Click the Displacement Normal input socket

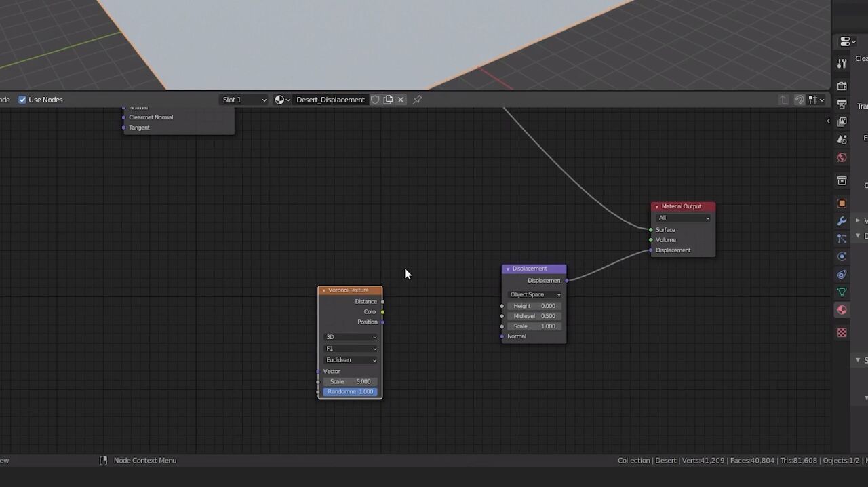502,336
